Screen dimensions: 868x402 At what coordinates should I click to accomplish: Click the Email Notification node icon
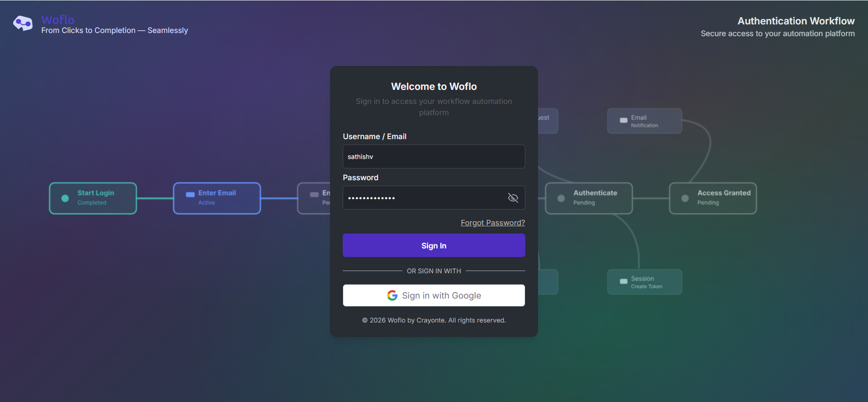[623, 121]
